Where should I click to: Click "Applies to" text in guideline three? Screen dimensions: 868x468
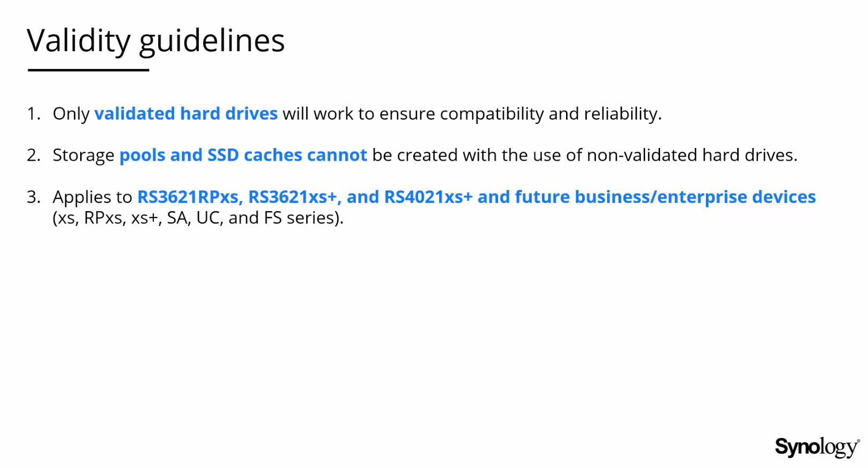[x=92, y=197]
